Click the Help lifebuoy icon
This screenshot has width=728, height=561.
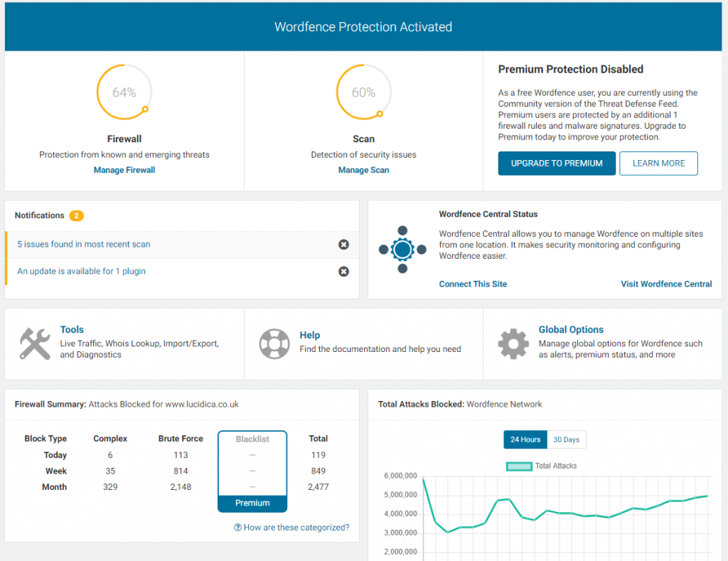(x=274, y=343)
